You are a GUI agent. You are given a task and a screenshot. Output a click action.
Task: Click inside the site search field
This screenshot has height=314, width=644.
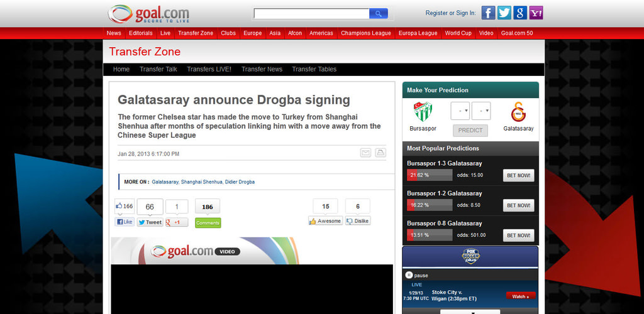pyautogui.click(x=311, y=14)
